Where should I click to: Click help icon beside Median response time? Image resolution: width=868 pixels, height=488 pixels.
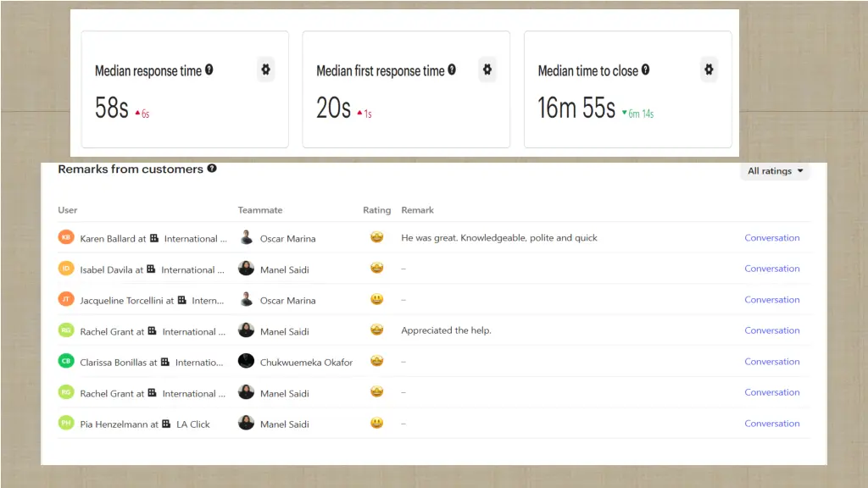(209, 70)
